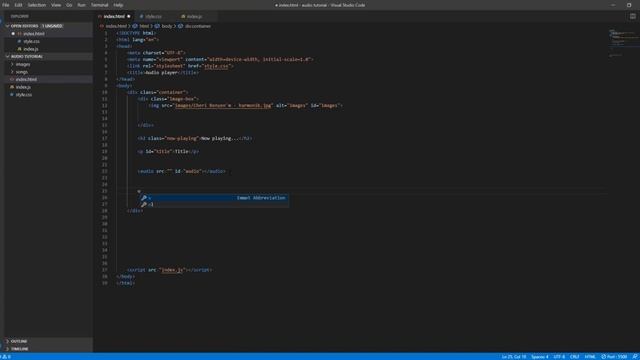The height and width of the screenshot is (360, 640).
Task: Click the html breadcrumb element
Action: point(144,26)
